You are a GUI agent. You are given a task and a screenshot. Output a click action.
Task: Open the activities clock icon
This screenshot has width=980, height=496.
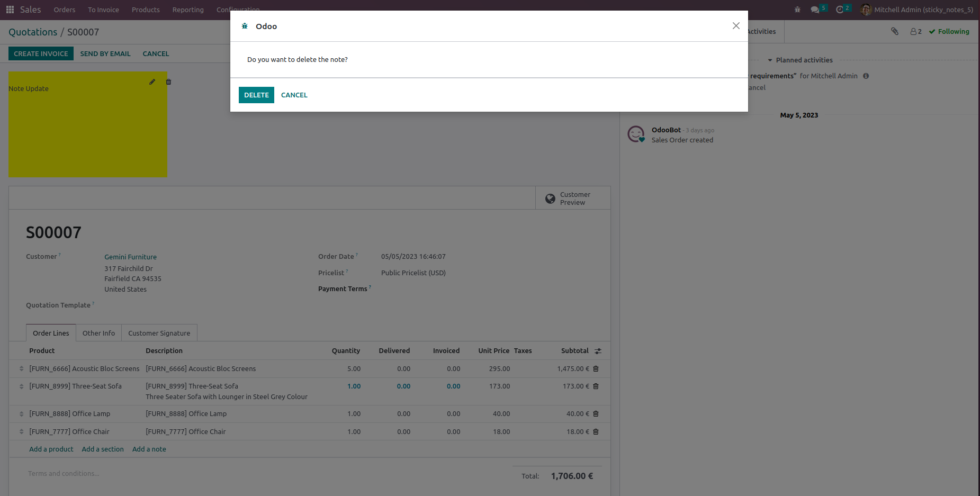[840, 10]
